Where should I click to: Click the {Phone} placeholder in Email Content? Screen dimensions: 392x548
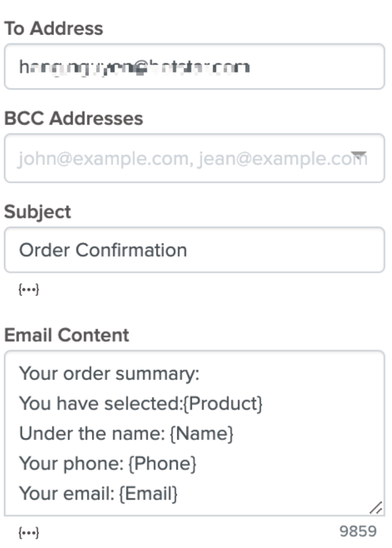click(164, 464)
